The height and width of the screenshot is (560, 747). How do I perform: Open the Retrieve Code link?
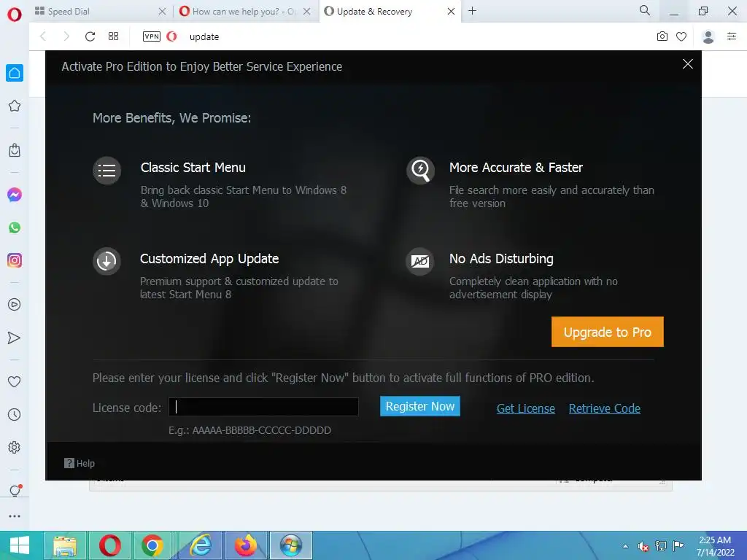[x=604, y=408]
